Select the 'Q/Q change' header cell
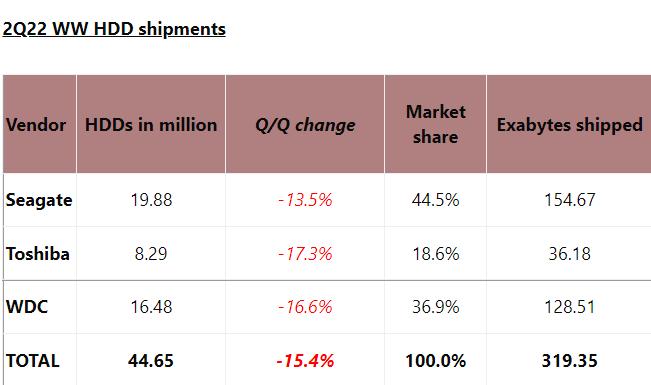 [305, 125]
